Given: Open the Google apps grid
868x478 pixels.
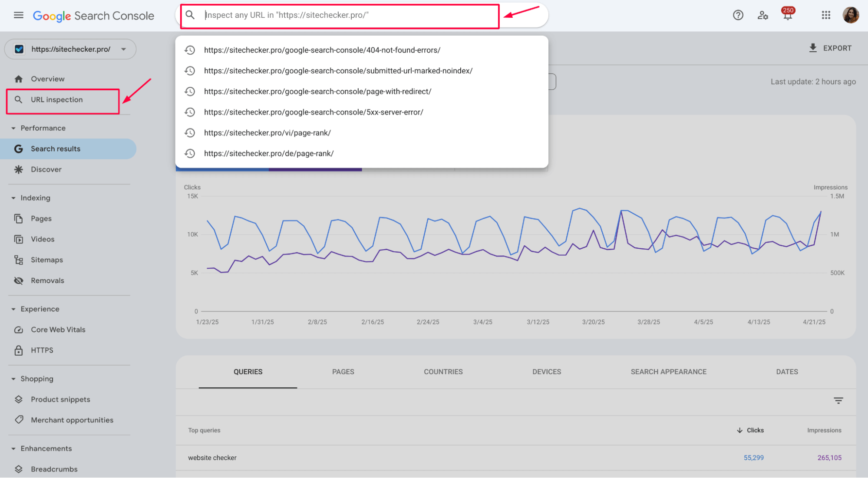Looking at the screenshot, I should [825, 16].
